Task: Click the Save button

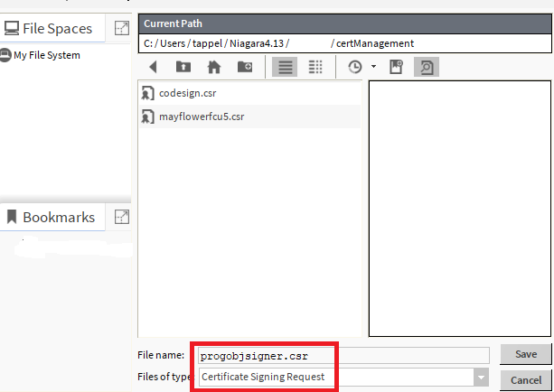Action: point(525,355)
